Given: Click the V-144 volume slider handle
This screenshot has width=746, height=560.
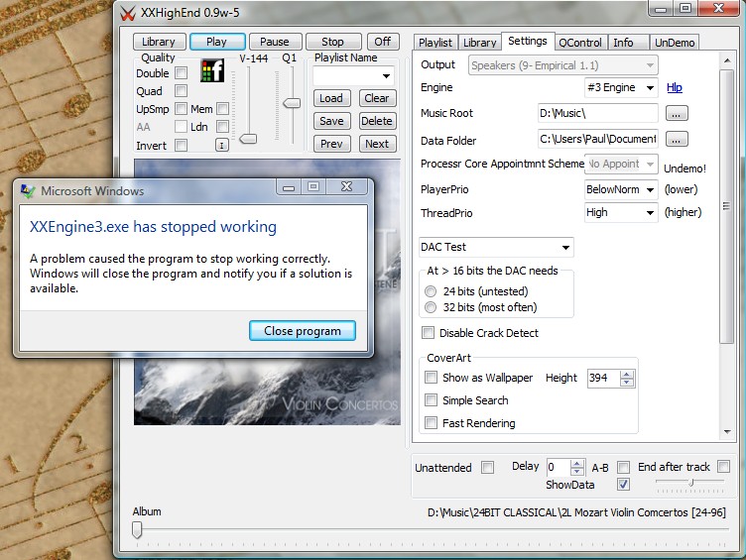Looking at the screenshot, I should click(x=248, y=139).
